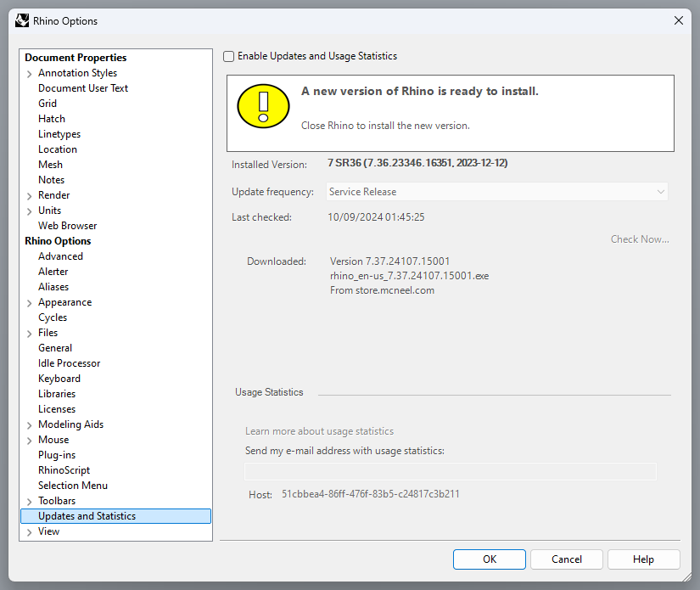Select the Advanced options page
Image resolution: width=700 pixels, height=590 pixels.
(x=61, y=256)
